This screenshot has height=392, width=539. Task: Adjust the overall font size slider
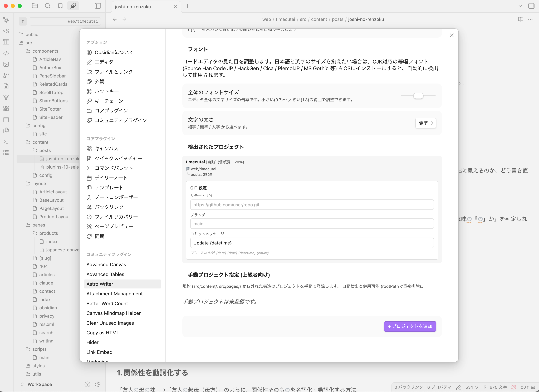(x=418, y=96)
